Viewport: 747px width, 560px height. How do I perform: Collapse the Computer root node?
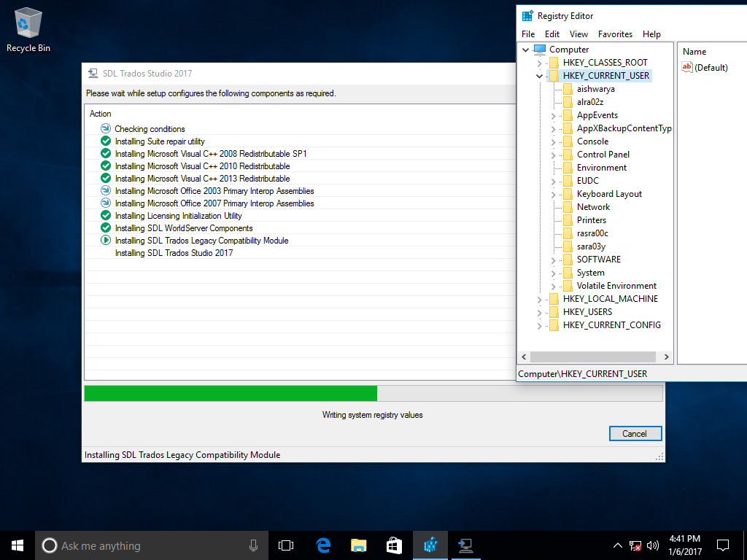pos(525,50)
